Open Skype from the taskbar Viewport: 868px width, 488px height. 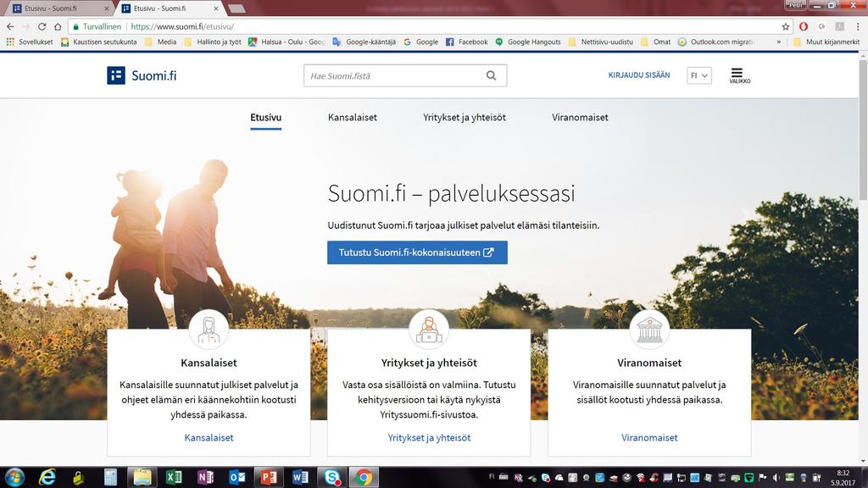point(332,477)
